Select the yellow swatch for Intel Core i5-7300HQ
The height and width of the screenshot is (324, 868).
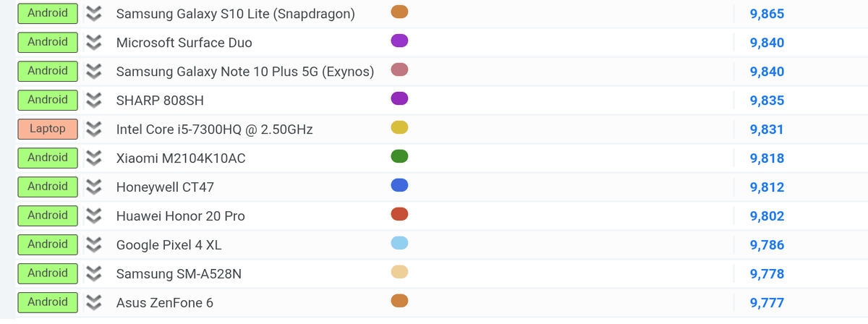pyautogui.click(x=399, y=127)
